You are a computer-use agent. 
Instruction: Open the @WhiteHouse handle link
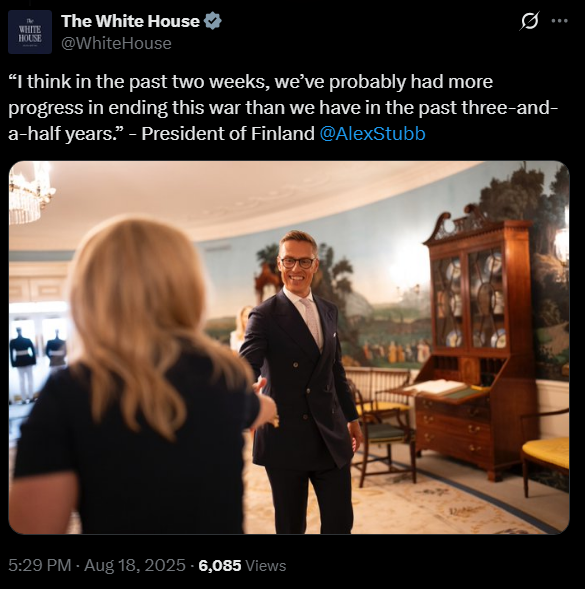tap(116, 44)
